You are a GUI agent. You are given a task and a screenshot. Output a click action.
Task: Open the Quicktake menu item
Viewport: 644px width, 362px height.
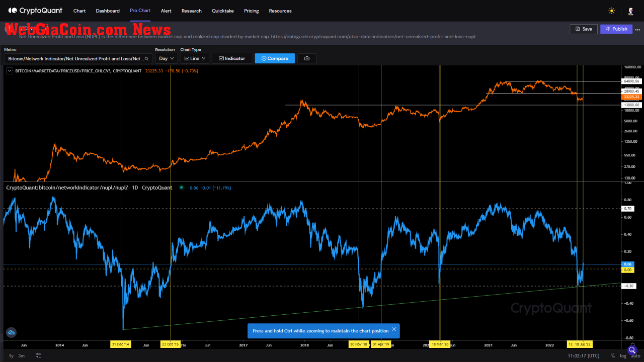tap(223, 11)
